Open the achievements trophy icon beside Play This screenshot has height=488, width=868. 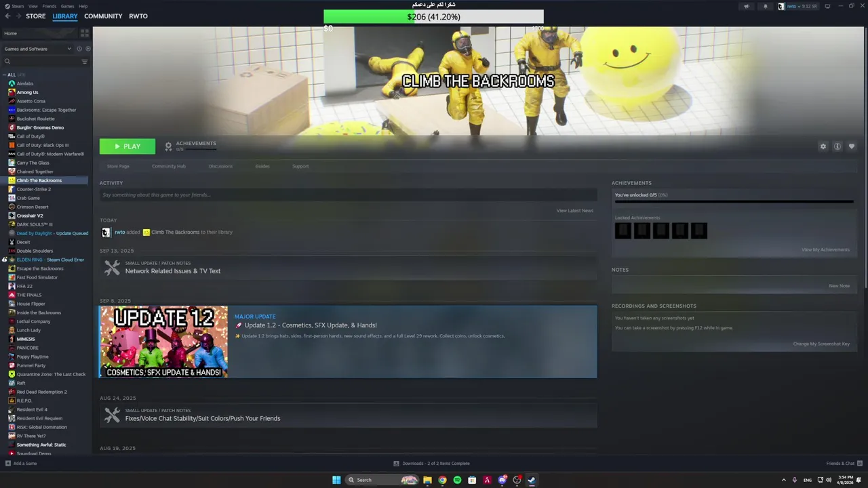(x=168, y=146)
